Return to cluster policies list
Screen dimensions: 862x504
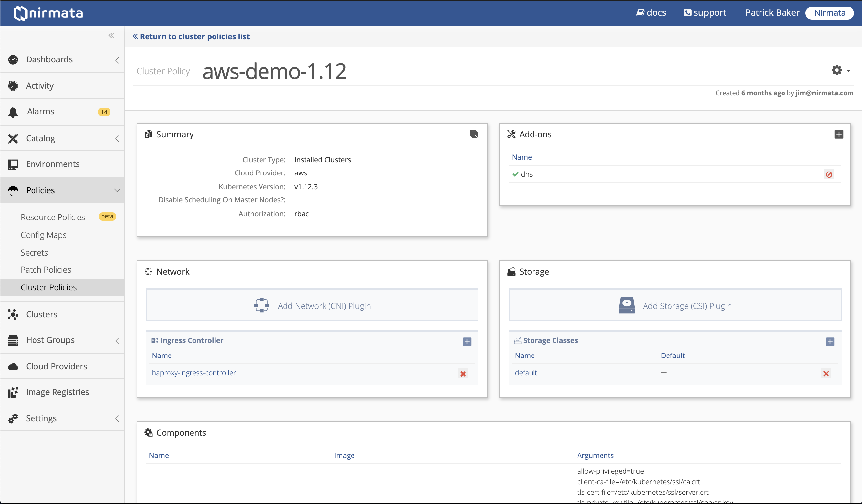[191, 36]
